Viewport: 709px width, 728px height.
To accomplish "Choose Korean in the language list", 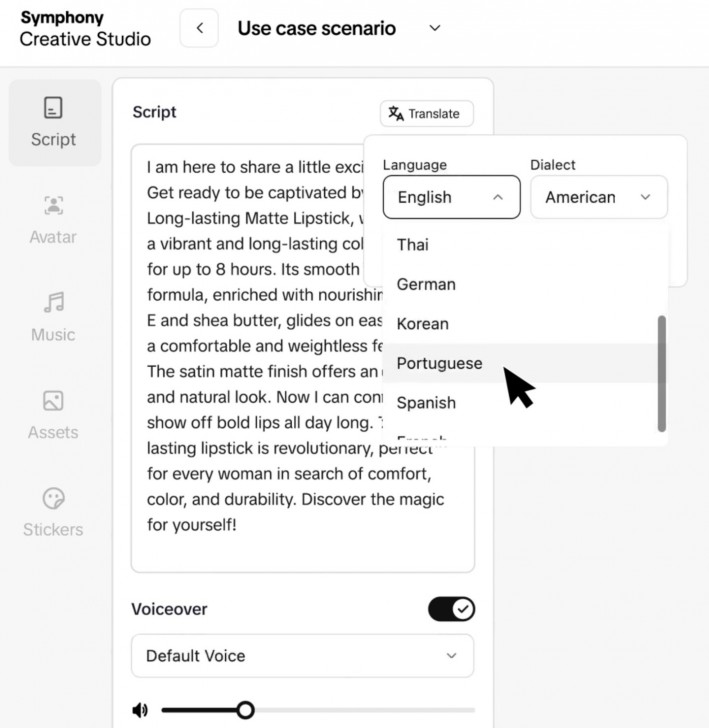I will coord(423,324).
